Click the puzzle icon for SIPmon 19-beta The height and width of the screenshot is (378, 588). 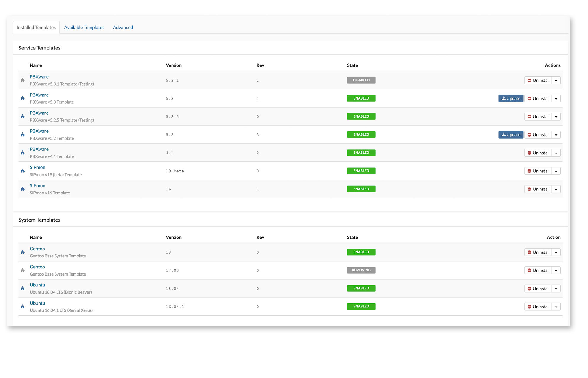tap(23, 171)
